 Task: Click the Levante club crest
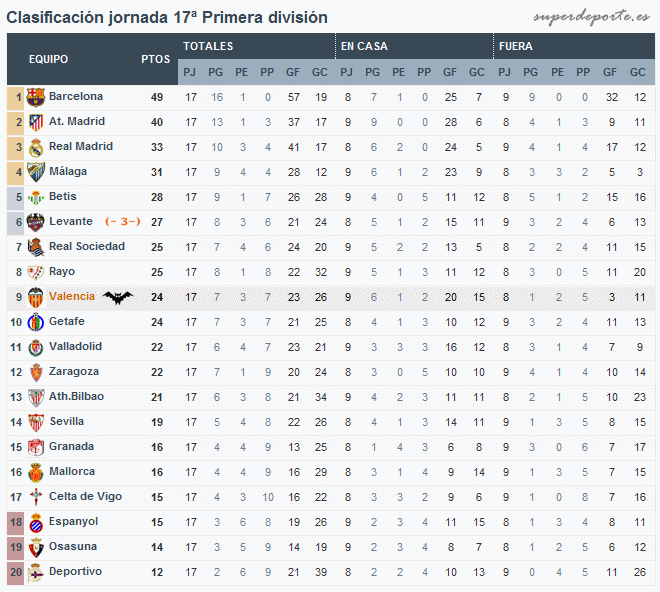point(35,222)
